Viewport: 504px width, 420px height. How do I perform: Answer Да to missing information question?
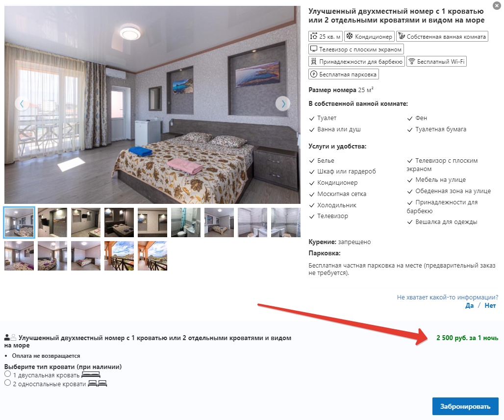(469, 305)
